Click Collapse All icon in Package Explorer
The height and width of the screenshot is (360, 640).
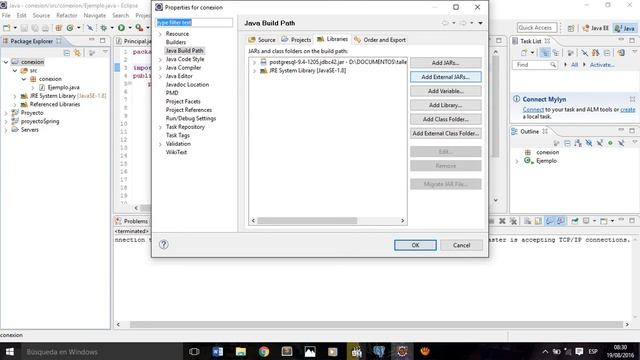point(67,53)
